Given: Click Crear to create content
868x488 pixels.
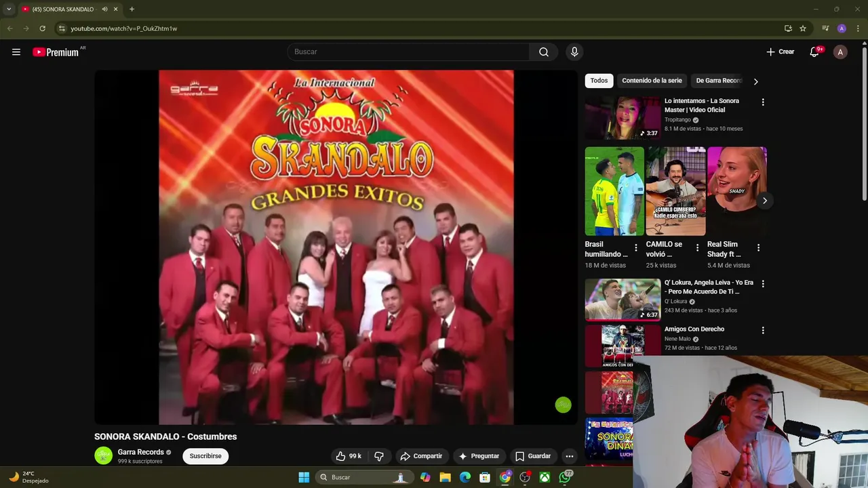Looking at the screenshot, I should (780, 52).
